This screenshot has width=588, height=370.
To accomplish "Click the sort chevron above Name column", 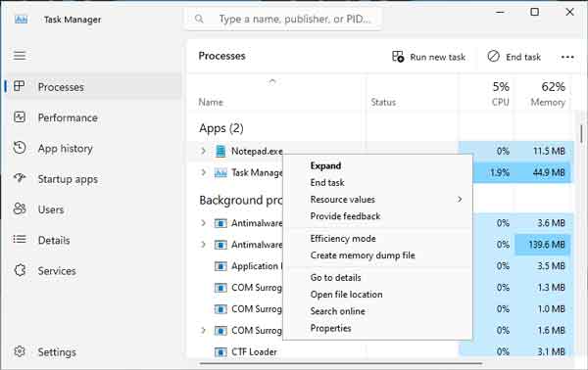I will [x=272, y=81].
